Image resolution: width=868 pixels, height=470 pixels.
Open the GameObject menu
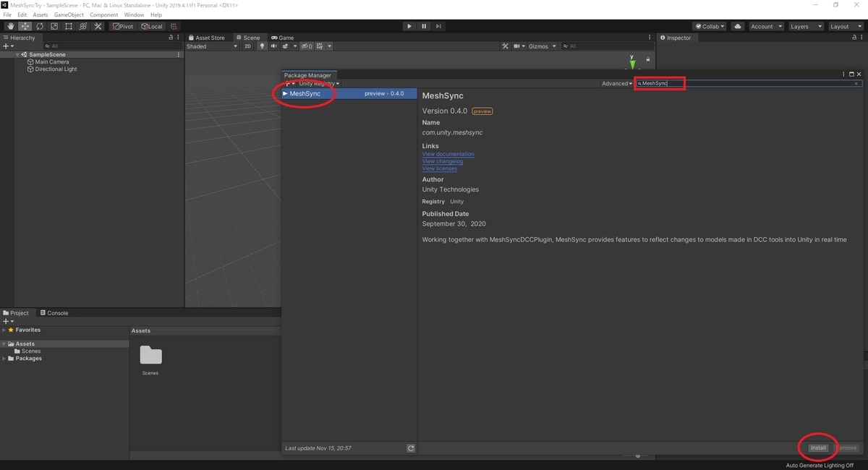click(69, 14)
